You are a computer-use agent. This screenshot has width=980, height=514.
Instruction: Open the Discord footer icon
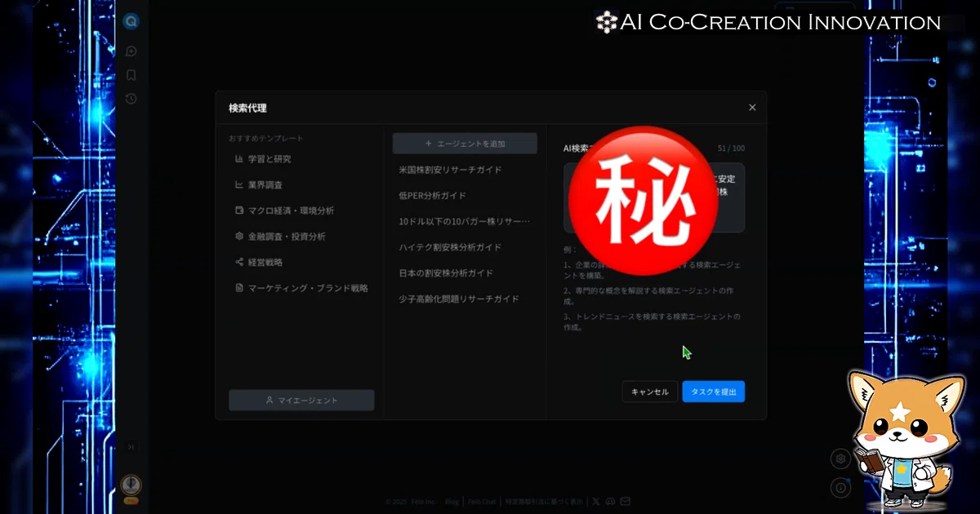coord(611,502)
